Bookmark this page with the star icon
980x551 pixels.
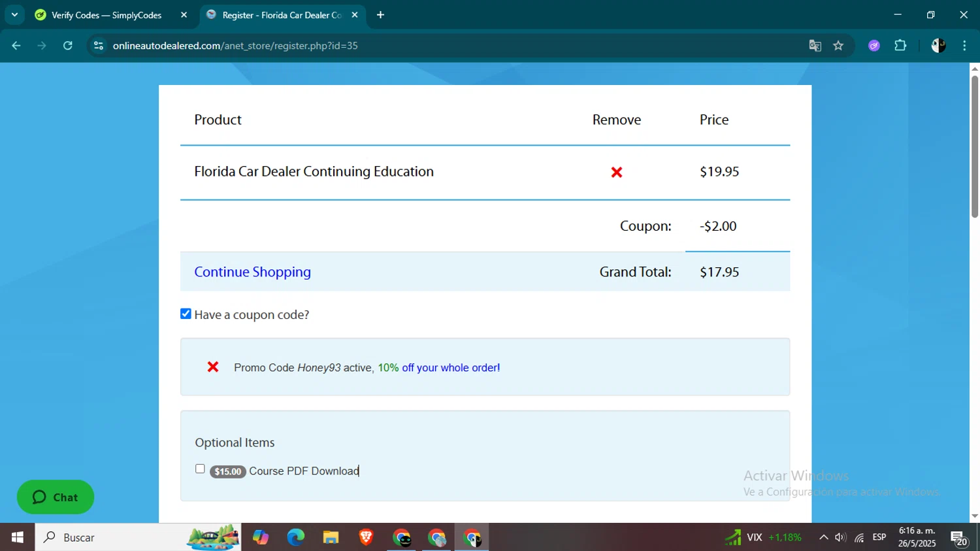[838, 46]
